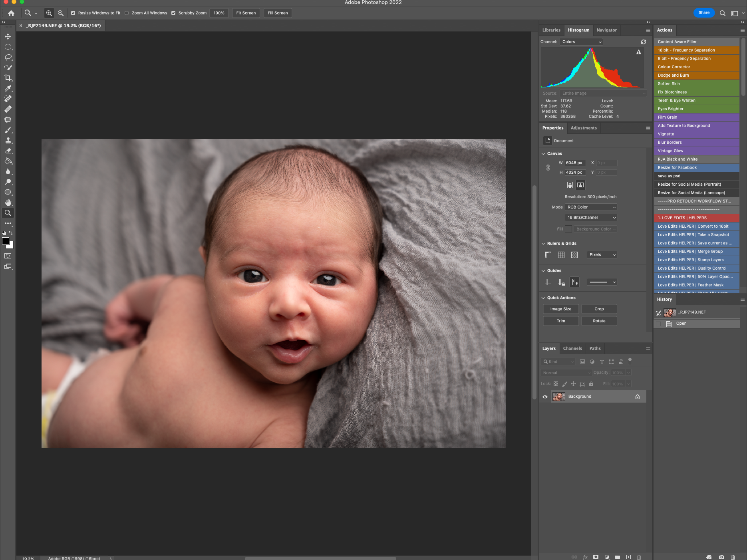Collapse the Quick Actions section

click(543, 298)
